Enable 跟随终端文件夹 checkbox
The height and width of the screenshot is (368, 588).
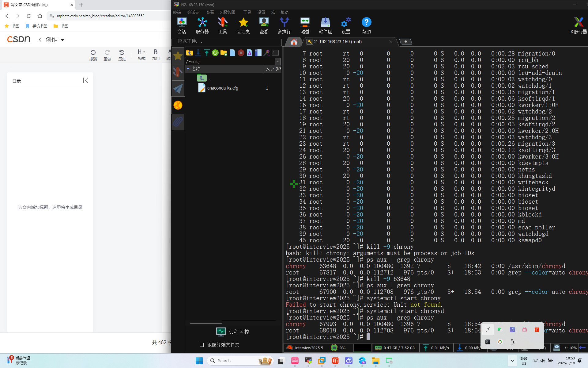click(202, 345)
